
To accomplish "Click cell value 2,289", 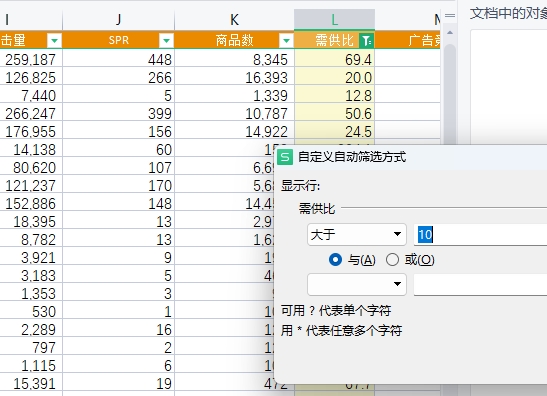I will [x=38, y=330].
